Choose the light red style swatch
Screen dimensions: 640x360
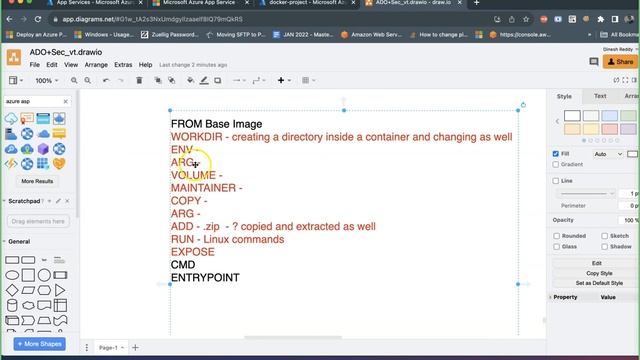click(609, 129)
